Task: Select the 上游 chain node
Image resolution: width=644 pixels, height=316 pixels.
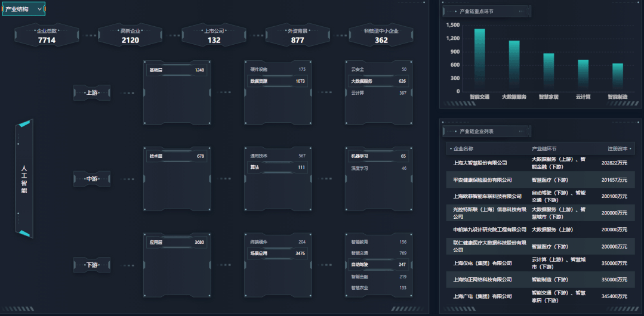Action: [x=92, y=93]
